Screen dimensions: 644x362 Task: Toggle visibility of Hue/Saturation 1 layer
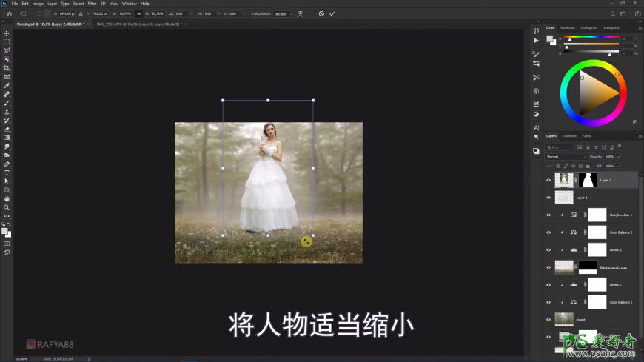click(549, 215)
